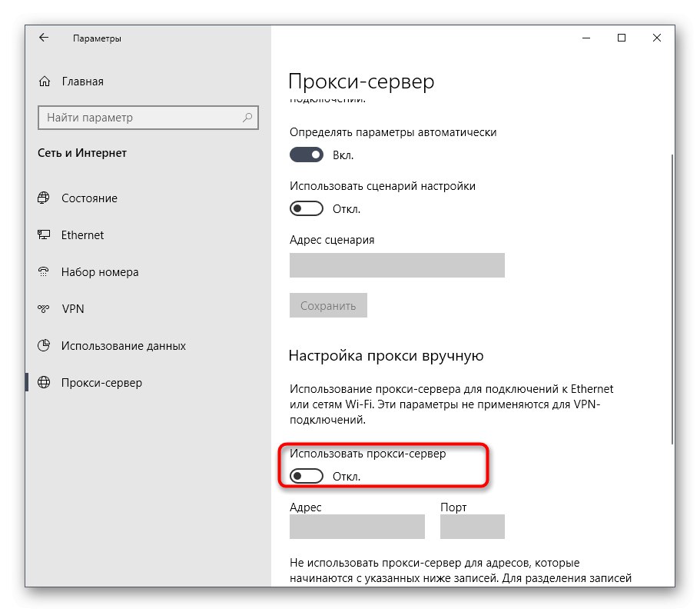Click the Прокси-сервер globe icon
Image resolution: width=700 pixels, height=612 pixels.
[x=45, y=382]
